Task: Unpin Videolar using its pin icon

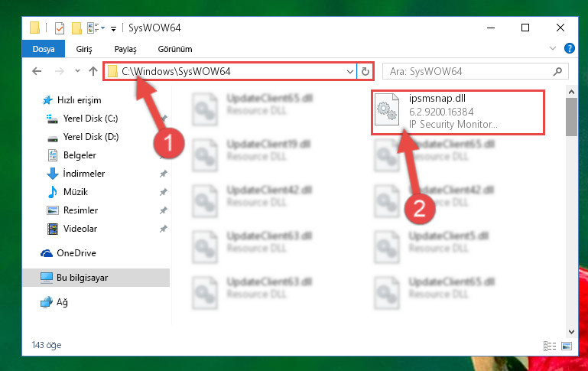Action: 163,229
